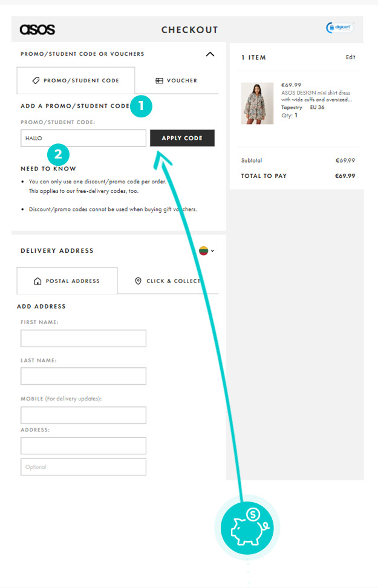Screen dimensions: 378x588
Task: Click the Mobile number field
Action: [83, 415]
